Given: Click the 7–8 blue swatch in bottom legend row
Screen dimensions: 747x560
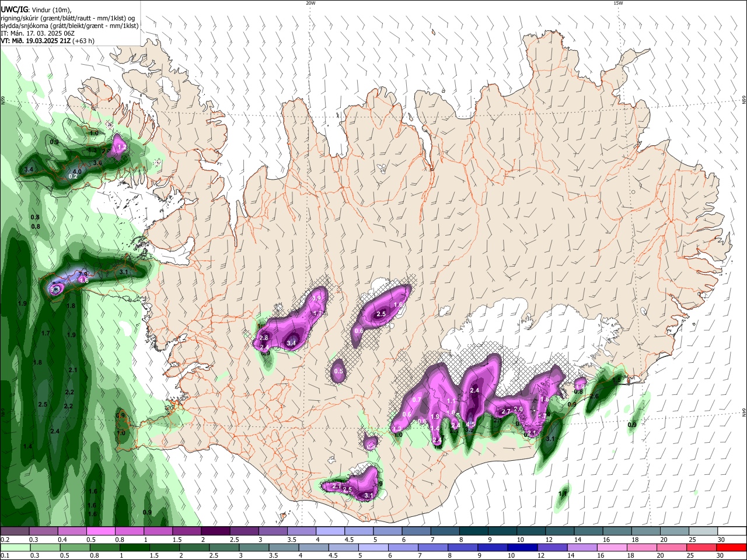Looking at the screenshot, I should 433,547.
